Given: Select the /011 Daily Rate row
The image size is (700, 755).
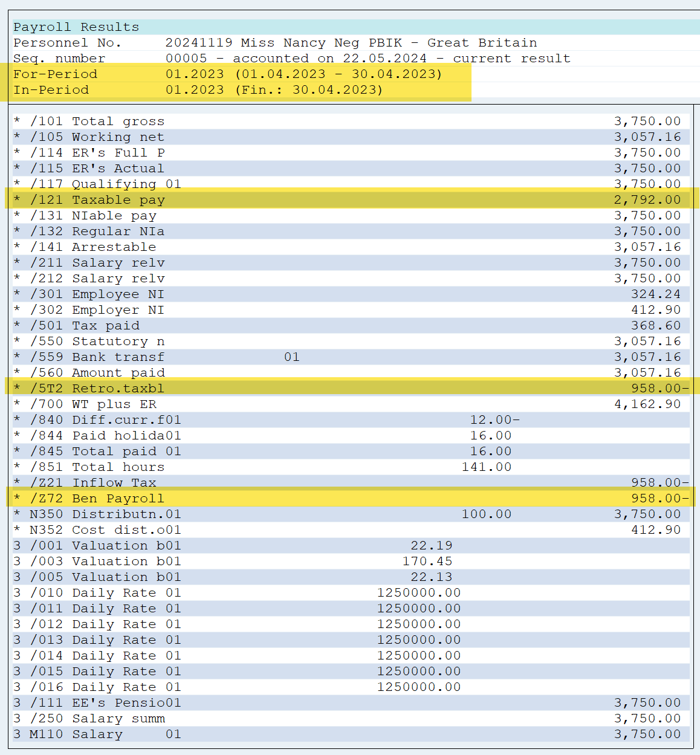Looking at the screenshot, I should (351, 609).
